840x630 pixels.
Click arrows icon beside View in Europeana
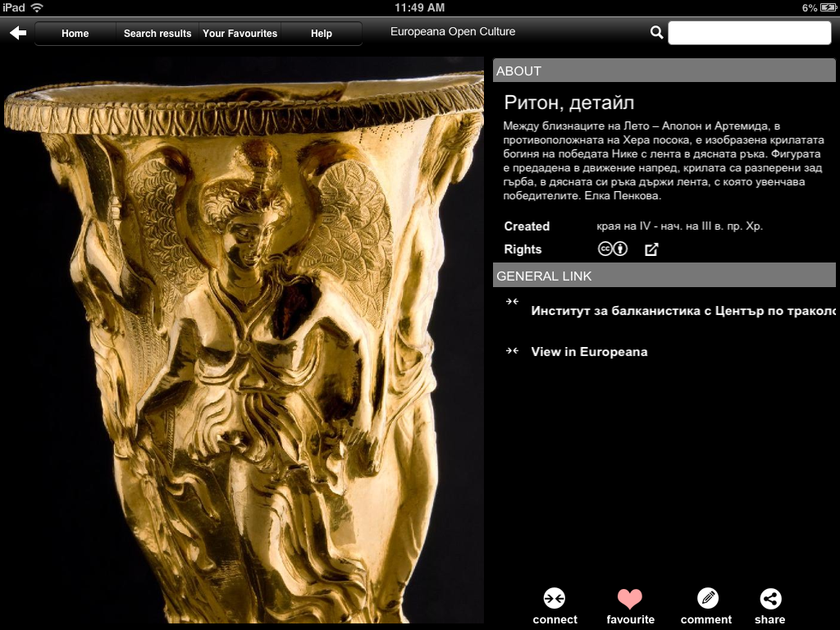tap(512, 351)
